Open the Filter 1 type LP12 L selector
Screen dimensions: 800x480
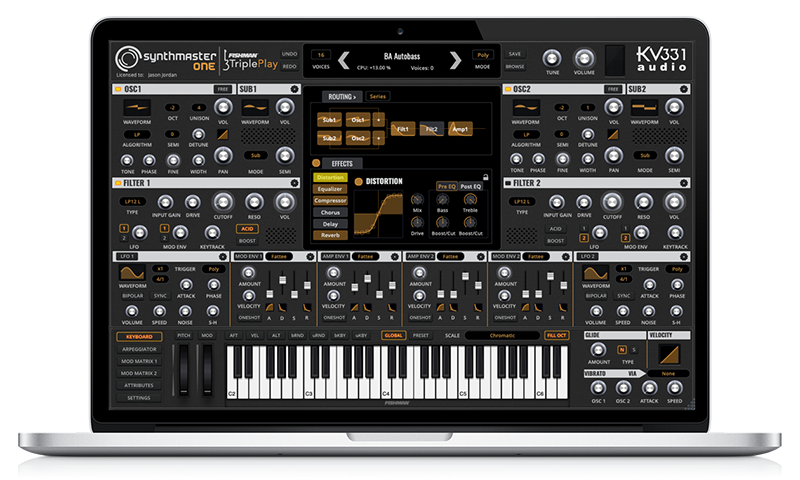pos(133,201)
